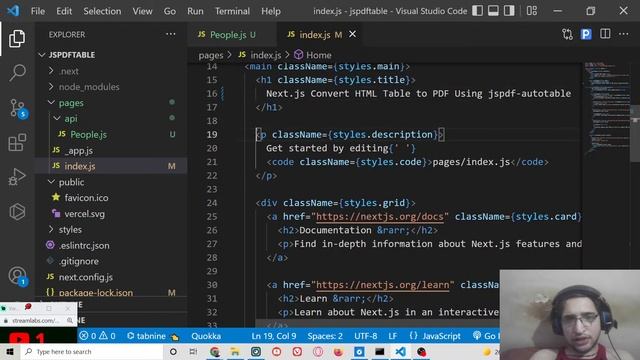The image size is (640, 360).
Task: Click VS Code logo in title bar
Action: (13, 11)
